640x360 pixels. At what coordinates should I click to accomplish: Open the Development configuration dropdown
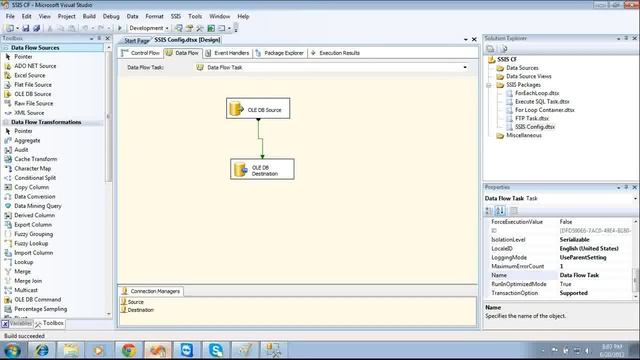tap(149, 28)
